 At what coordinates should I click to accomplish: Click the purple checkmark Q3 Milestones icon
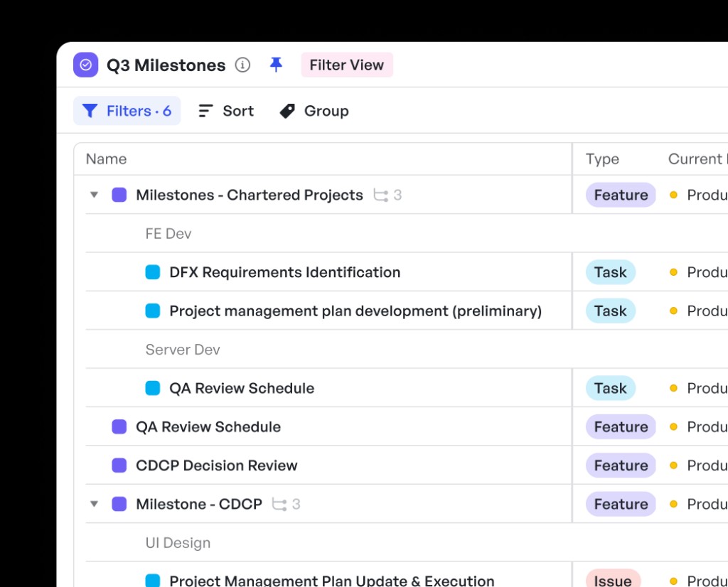(x=85, y=65)
